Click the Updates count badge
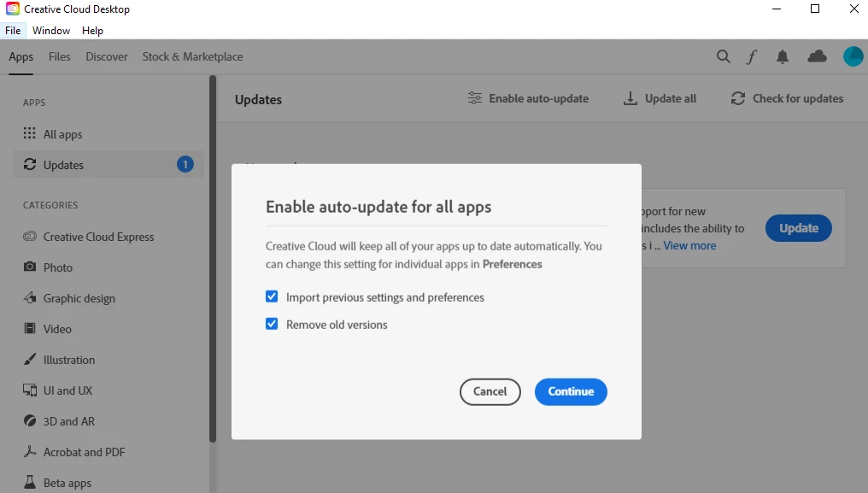 [x=185, y=165]
